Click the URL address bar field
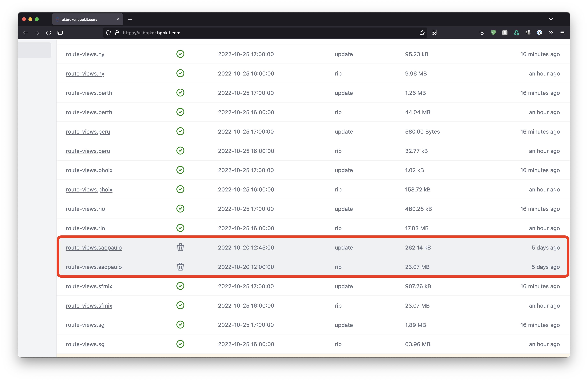This screenshot has height=381, width=588. pyautogui.click(x=247, y=33)
